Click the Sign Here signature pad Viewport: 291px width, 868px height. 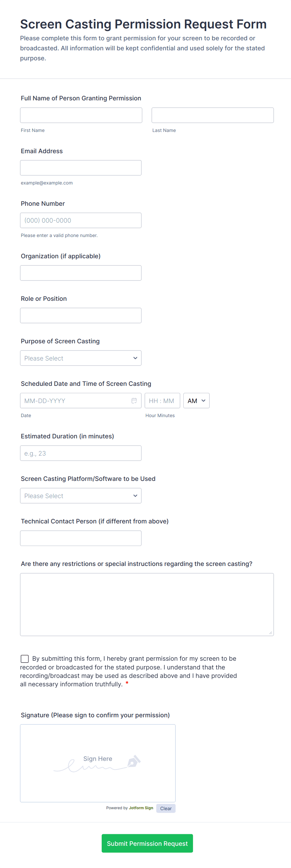click(x=98, y=763)
